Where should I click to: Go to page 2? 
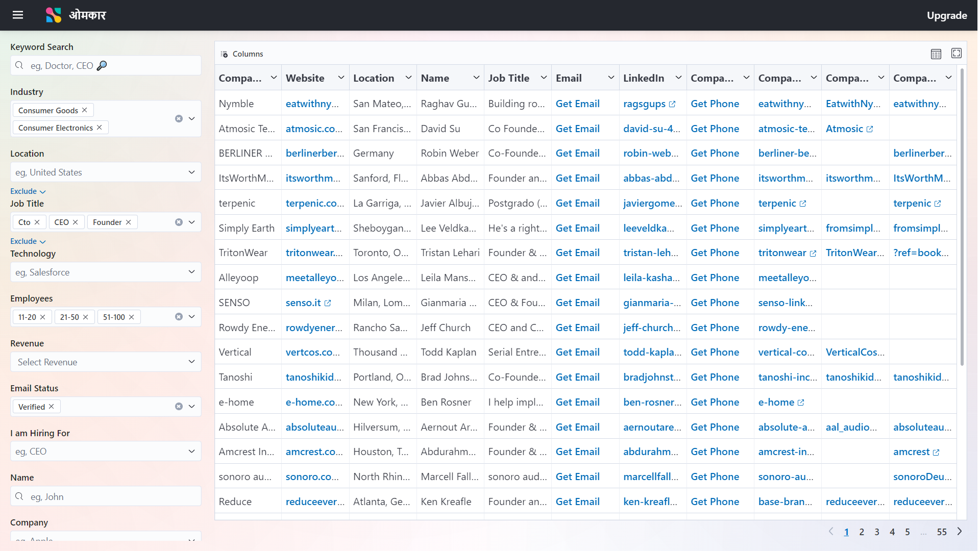coord(862,532)
